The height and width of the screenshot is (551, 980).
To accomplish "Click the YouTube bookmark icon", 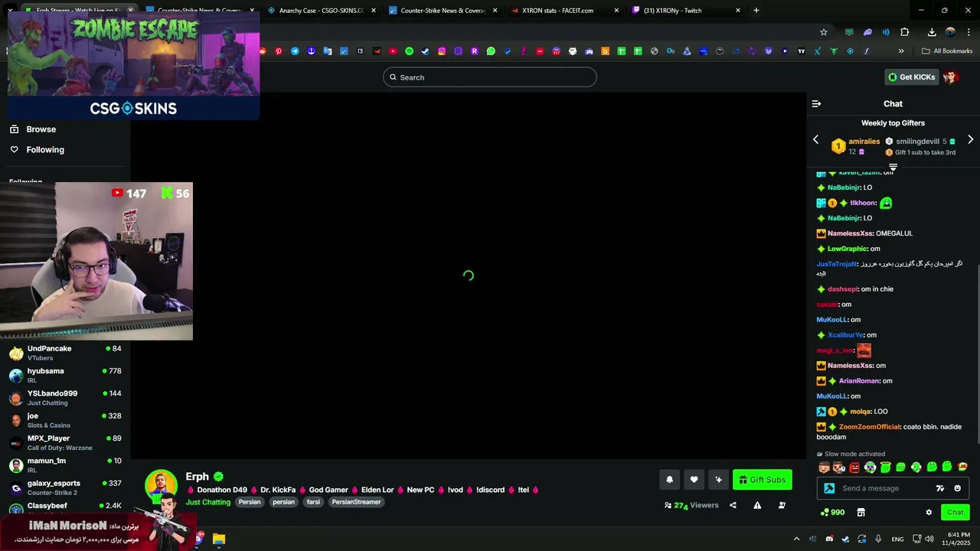I will click(393, 51).
